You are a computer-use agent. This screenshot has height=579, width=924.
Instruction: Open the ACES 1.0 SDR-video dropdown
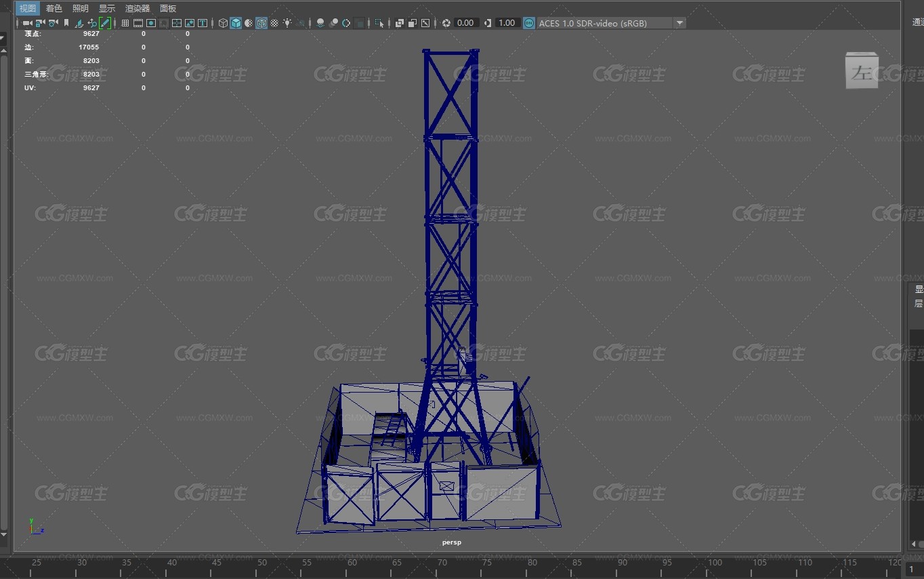pos(612,23)
